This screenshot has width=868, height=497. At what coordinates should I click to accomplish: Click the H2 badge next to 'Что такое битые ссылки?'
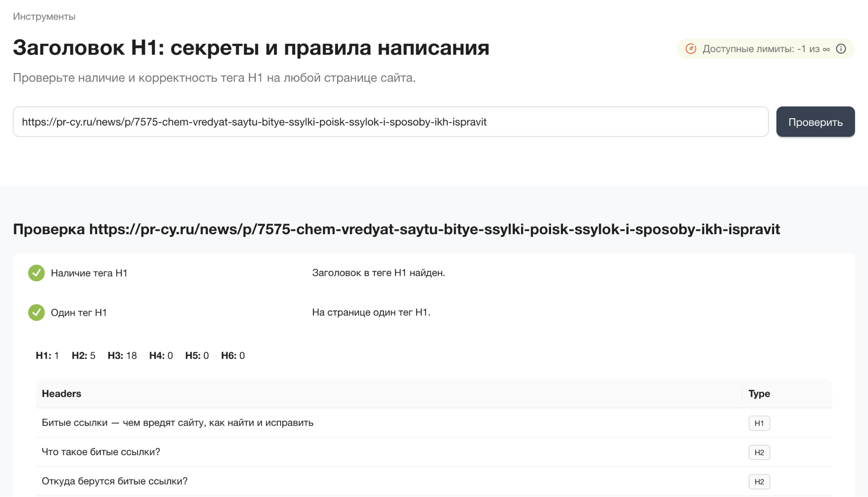click(759, 452)
